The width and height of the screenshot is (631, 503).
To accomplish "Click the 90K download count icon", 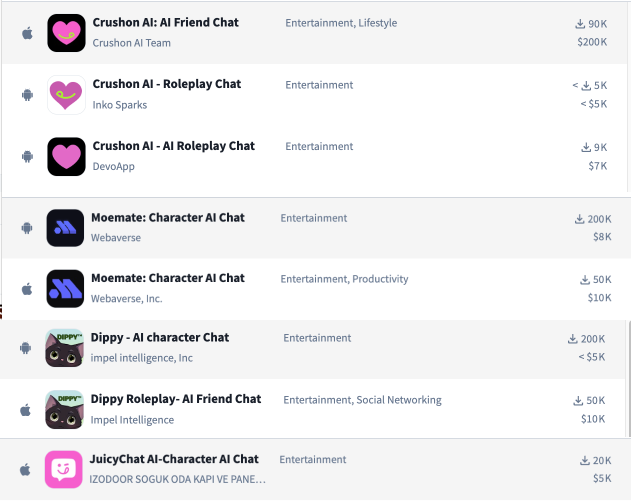I will pyautogui.click(x=580, y=24).
